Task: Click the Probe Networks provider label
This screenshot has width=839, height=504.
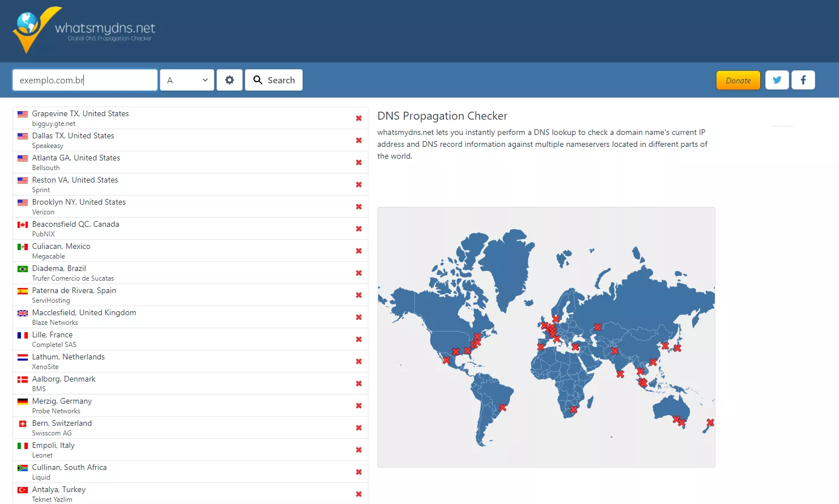Action: click(56, 411)
